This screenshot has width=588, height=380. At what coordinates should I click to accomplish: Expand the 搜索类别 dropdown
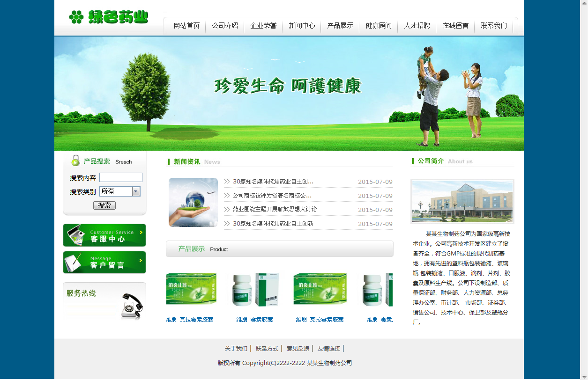coord(136,191)
